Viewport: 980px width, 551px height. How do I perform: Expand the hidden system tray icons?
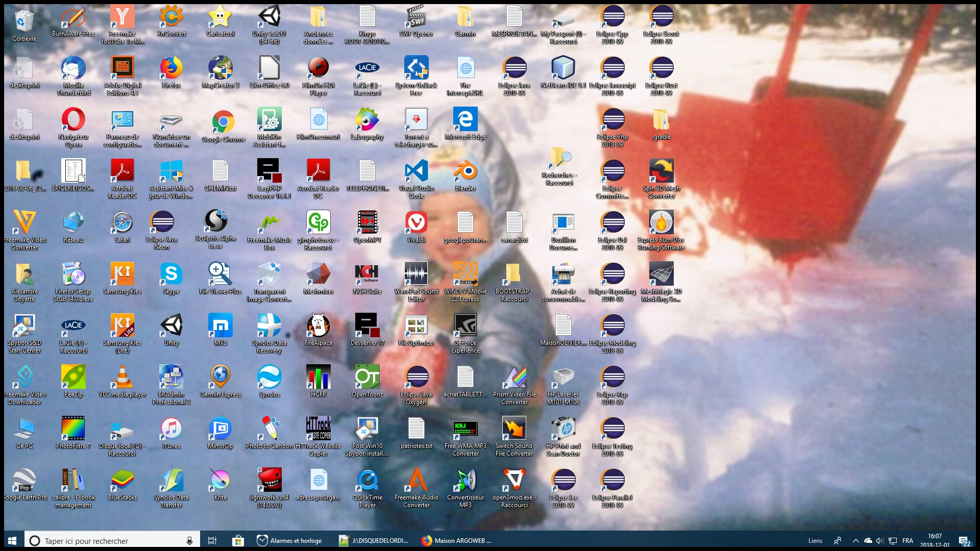click(x=855, y=541)
